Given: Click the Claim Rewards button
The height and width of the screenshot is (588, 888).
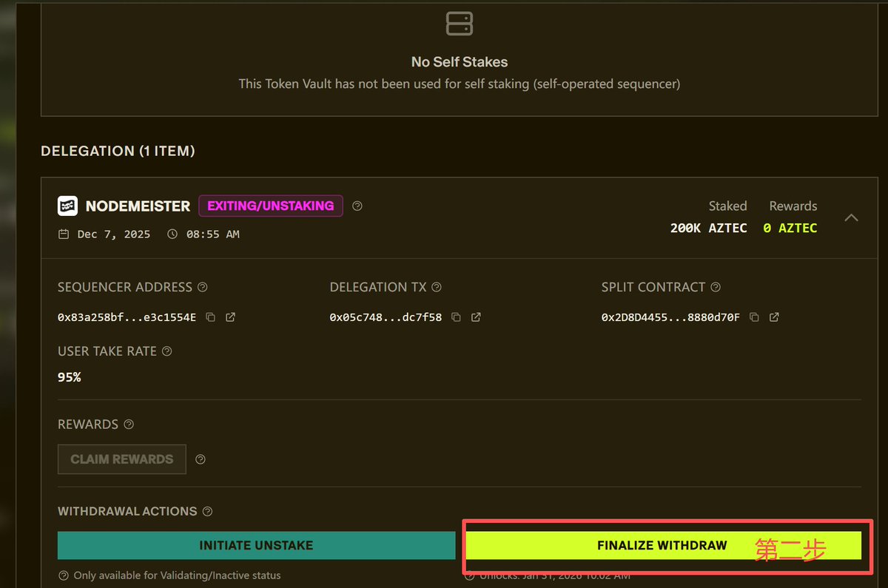Looking at the screenshot, I should (122, 459).
